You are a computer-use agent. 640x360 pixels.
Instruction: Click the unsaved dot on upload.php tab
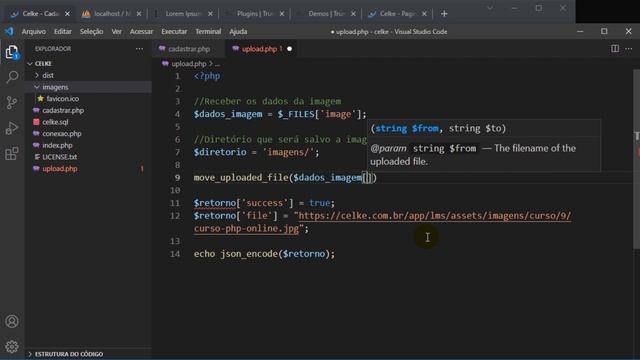(289, 49)
